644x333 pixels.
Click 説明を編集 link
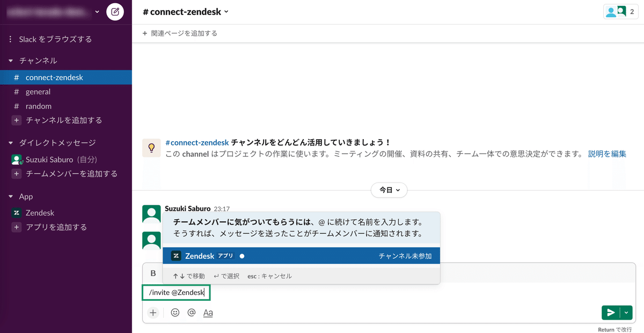[x=607, y=154]
